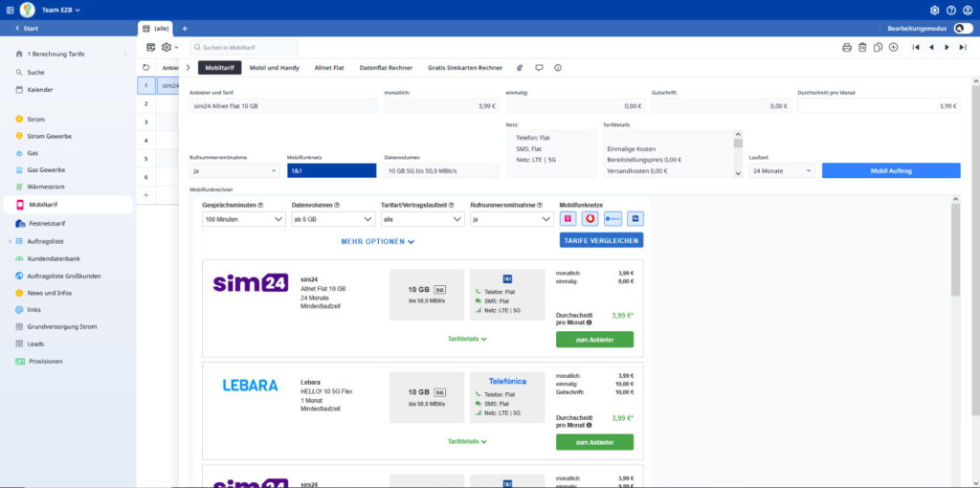Select the Mobiltarif tab
Image resolution: width=980 pixels, height=488 pixels.
[220, 68]
